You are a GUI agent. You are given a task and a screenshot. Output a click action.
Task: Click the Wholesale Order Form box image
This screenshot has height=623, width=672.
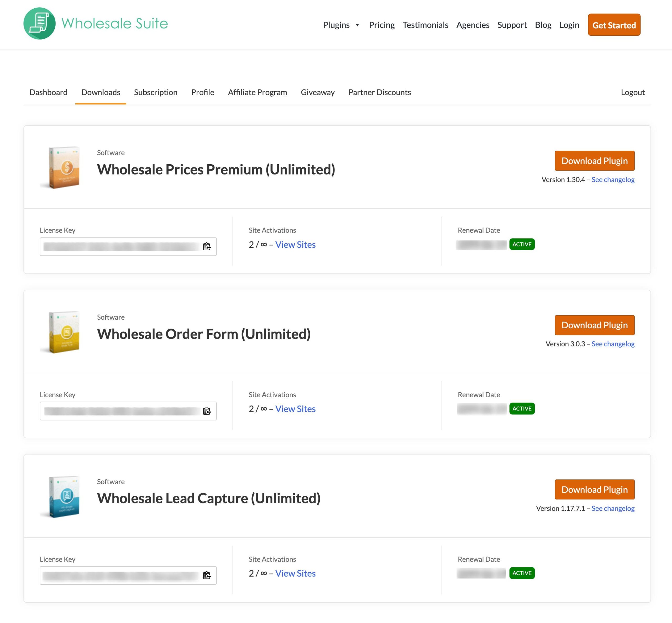click(x=61, y=332)
